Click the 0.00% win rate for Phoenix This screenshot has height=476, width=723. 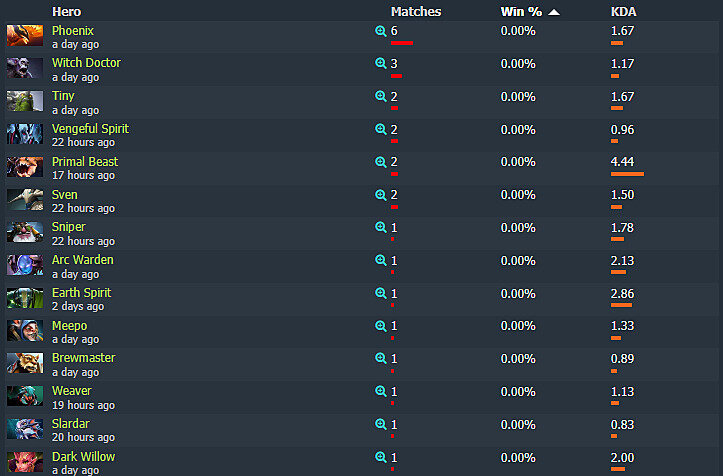coord(518,31)
